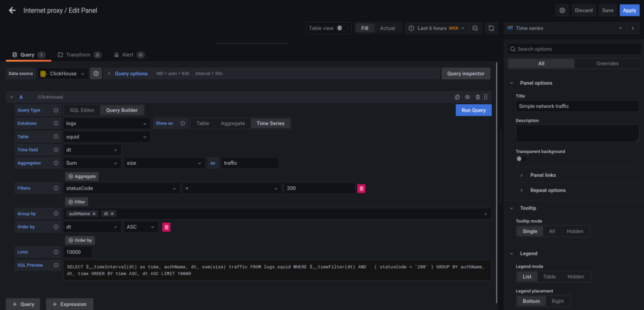The width and height of the screenshot is (644, 310).
Task: Open statusCode filter field dropdown
Action: 121,189
